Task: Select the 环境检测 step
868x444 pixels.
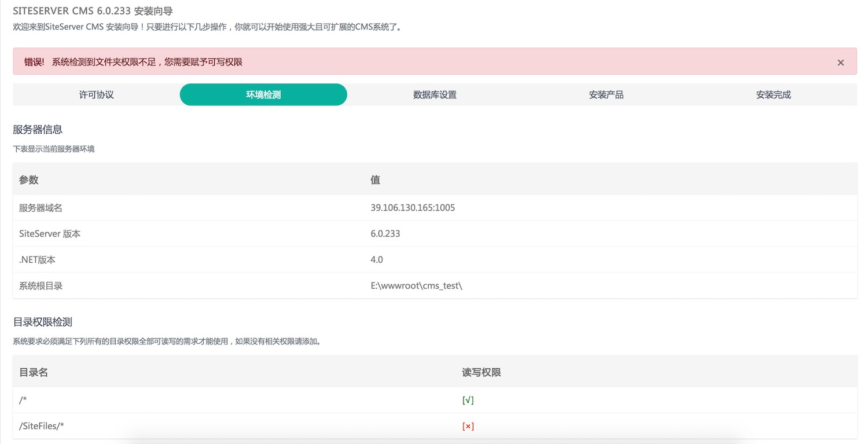Action: 263,95
